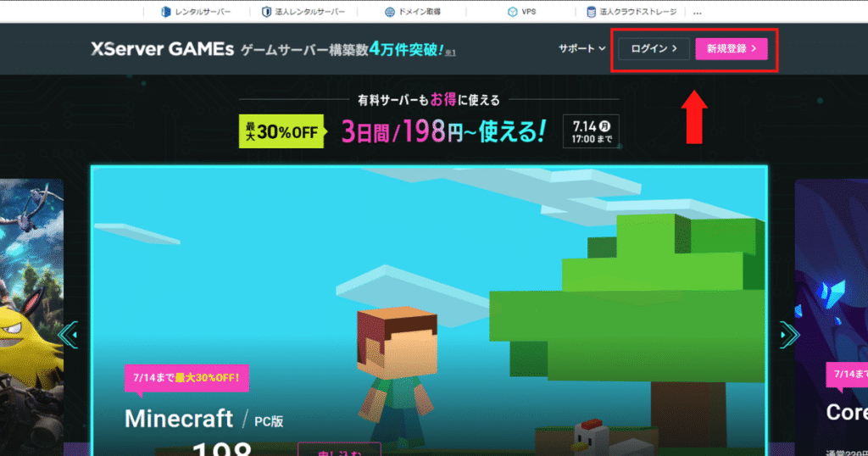This screenshot has width=868, height=456.
Task: Click the ログイン button
Action: click(x=654, y=48)
